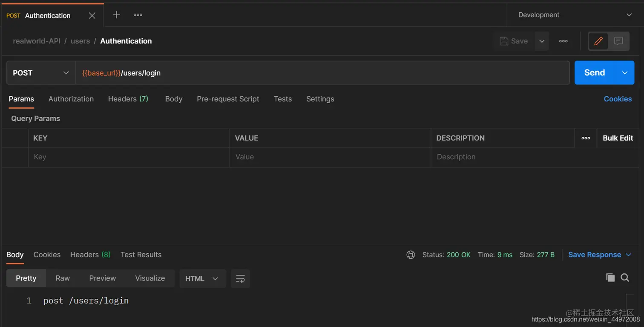Select the Params tab
The width and height of the screenshot is (644, 327).
21,99
